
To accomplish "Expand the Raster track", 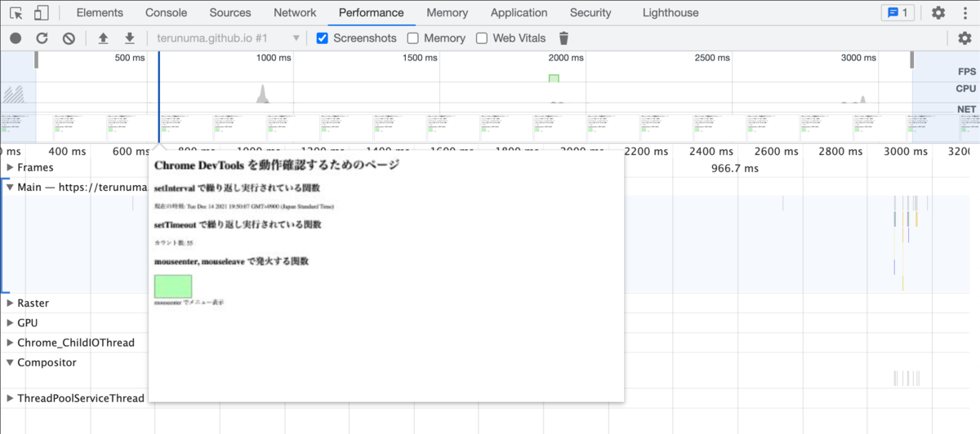I will tap(10, 303).
